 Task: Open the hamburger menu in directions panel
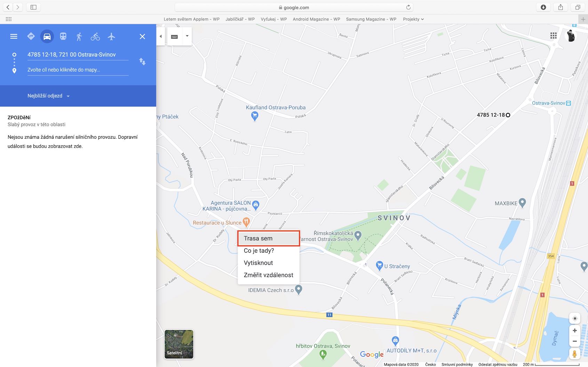pyautogui.click(x=14, y=36)
